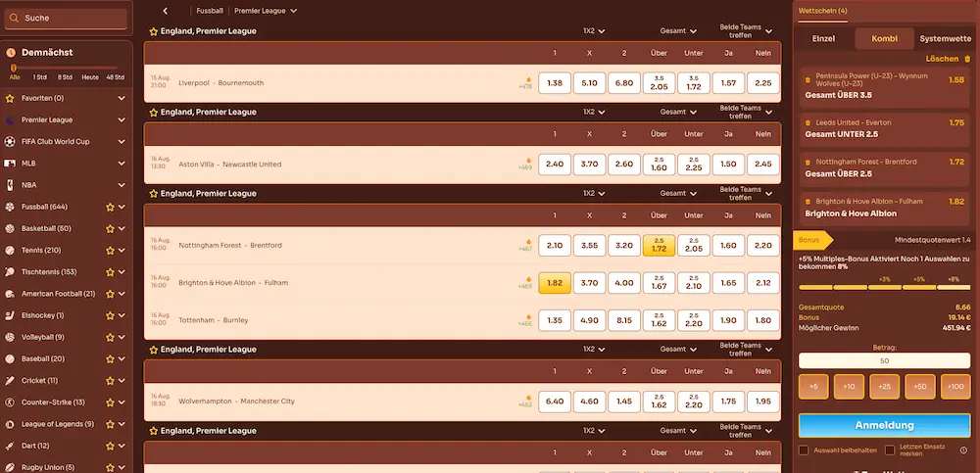
Task: Favorite Counter-Strike (13) with its star
Action: tap(110, 402)
